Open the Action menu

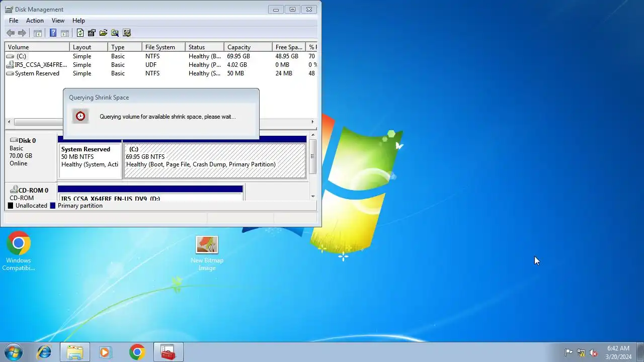coord(35,21)
